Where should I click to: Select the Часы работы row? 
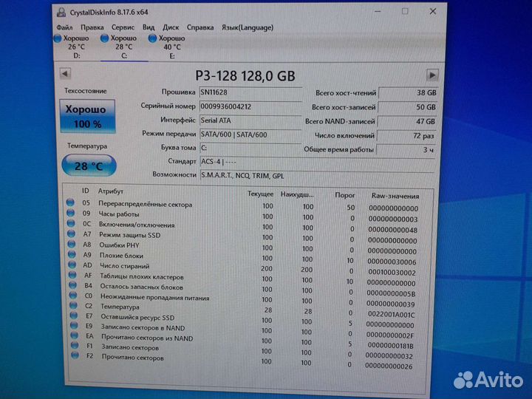coord(242,216)
